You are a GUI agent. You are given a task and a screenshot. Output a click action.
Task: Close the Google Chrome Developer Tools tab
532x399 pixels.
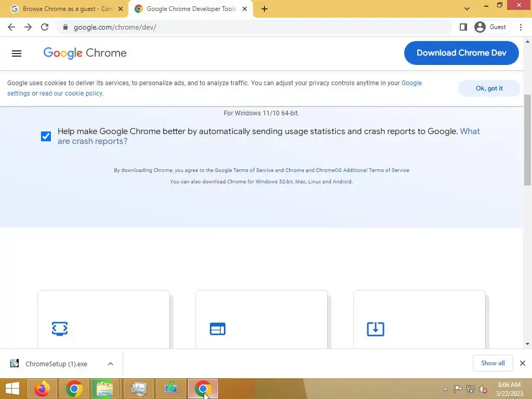pyautogui.click(x=245, y=9)
